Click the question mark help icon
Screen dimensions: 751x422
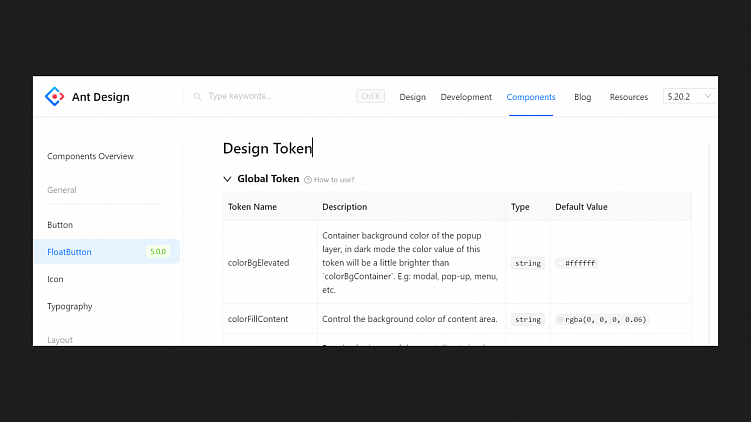[308, 180]
